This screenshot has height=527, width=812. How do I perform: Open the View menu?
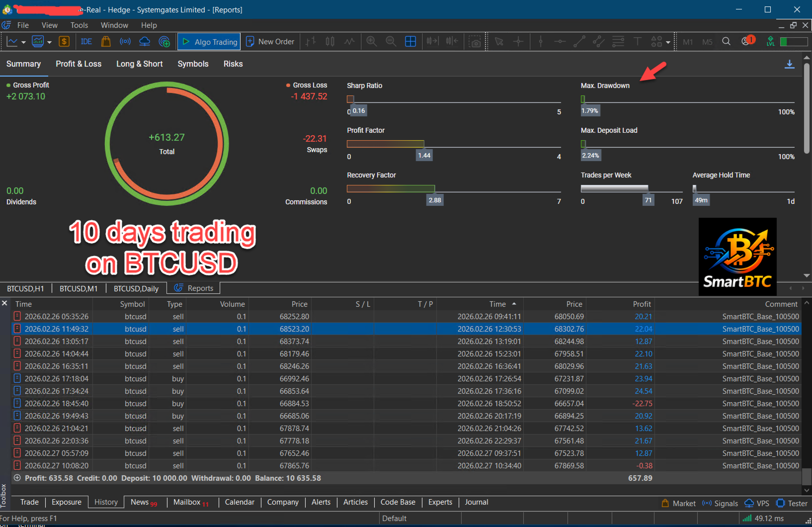coord(49,25)
